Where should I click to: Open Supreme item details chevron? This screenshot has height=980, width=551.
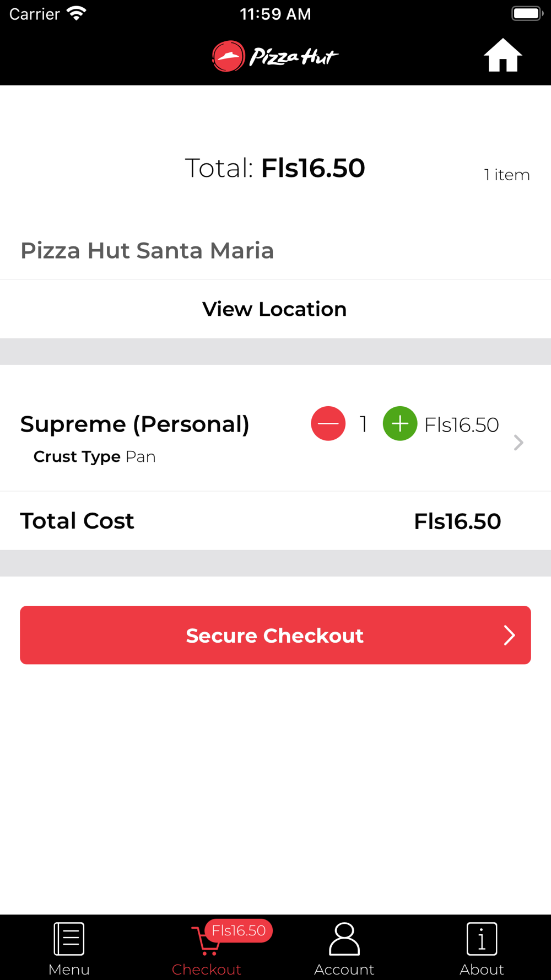click(x=518, y=443)
